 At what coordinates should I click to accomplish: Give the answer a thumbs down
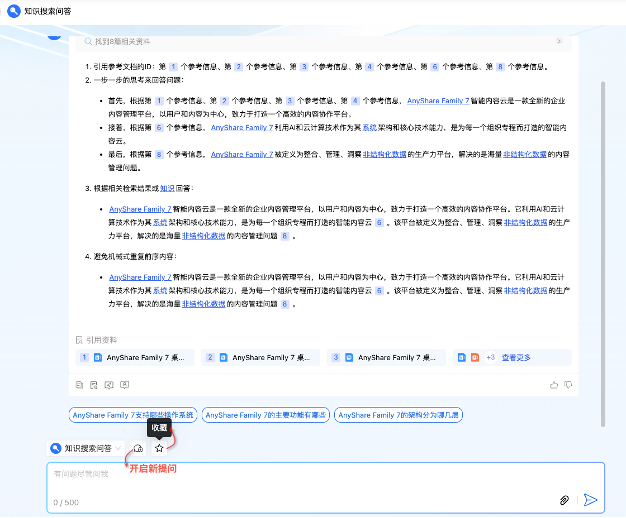pos(568,385)
